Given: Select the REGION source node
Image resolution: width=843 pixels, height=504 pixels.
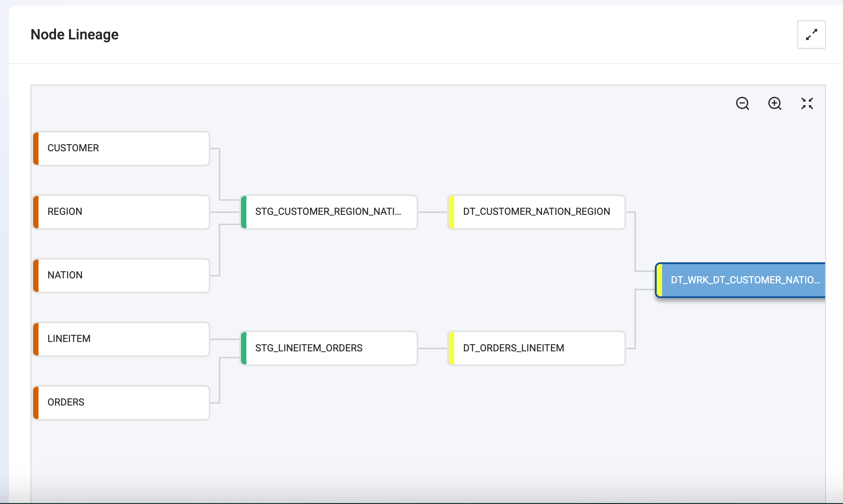Looking at the screenshot, I should (121, 212).
